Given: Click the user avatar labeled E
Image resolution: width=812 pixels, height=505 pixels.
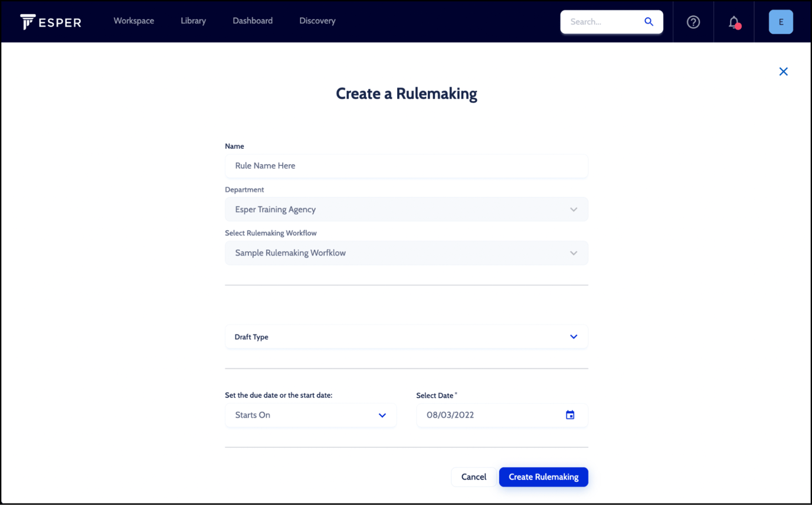Looking at the screenshot, I should 781,21.
